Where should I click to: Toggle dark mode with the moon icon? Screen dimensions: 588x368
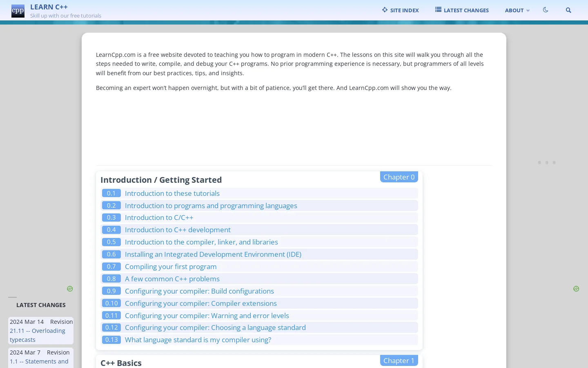tap(546, 10)
